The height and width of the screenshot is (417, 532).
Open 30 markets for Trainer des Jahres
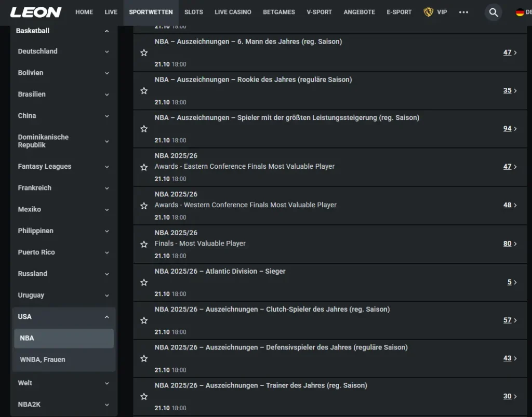tap(510, 396)
